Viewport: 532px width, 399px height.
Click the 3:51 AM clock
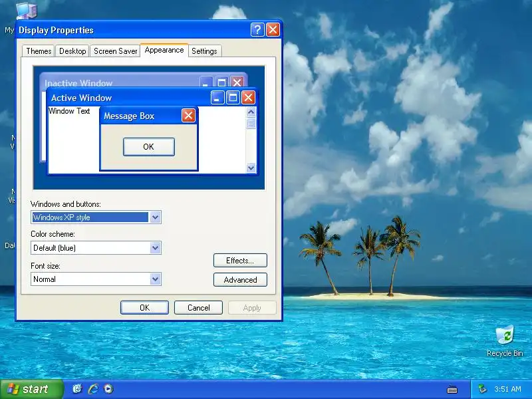pyautogui.click(x=507, y=389)
